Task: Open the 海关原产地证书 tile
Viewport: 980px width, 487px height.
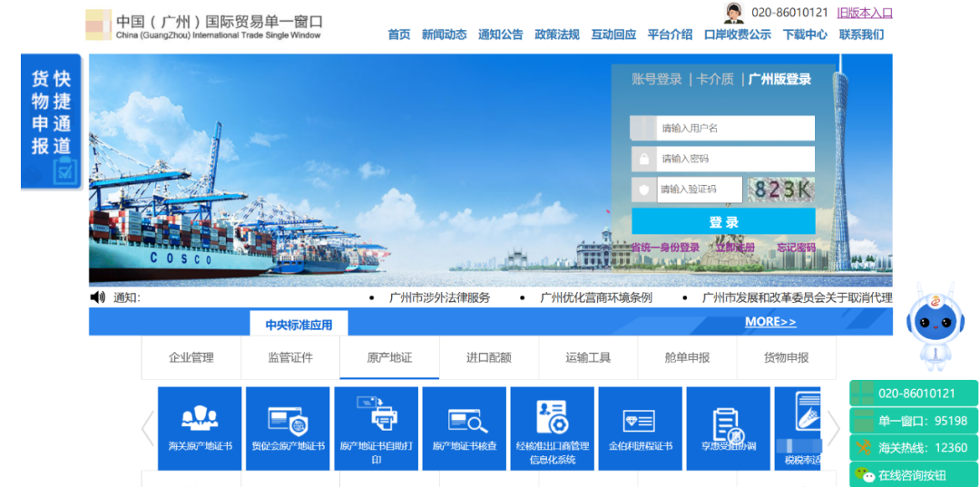Action: [200, 428]
